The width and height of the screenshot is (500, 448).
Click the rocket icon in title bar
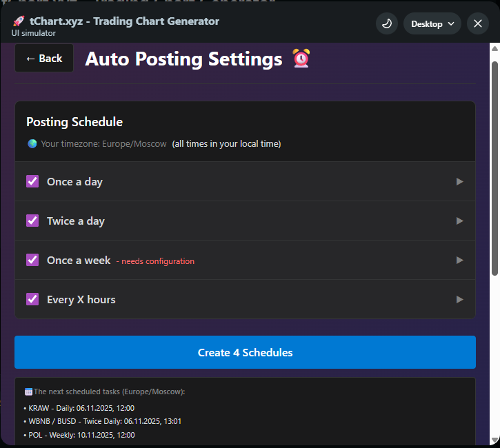pos(19,21)
